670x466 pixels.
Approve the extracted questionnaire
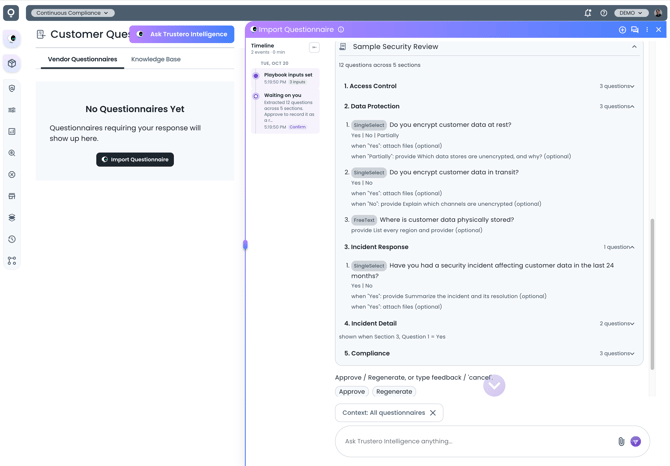click(352, 392)
